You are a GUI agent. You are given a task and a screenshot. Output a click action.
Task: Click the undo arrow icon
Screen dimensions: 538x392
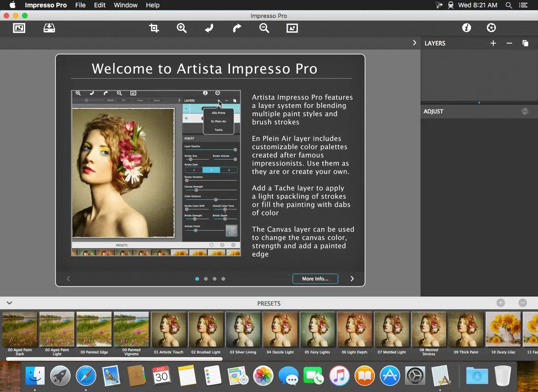[x=209, y=28]
